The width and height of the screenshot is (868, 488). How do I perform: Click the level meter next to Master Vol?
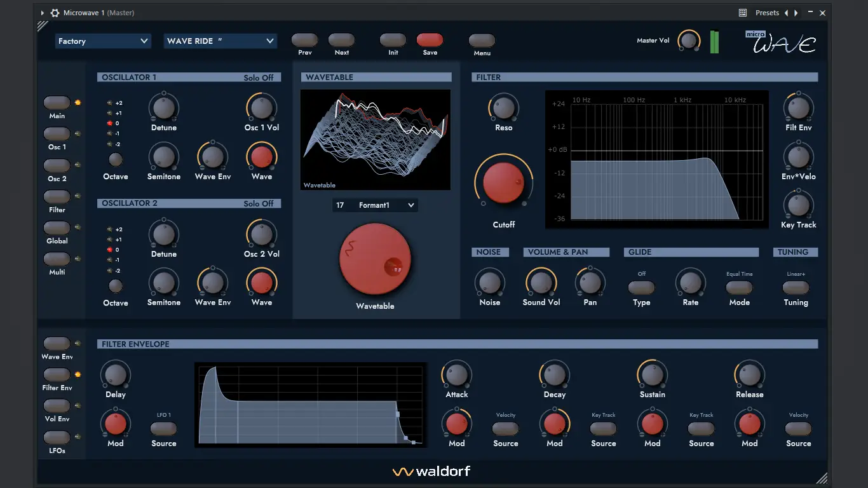pyautogui.click(x=714, y=41)
